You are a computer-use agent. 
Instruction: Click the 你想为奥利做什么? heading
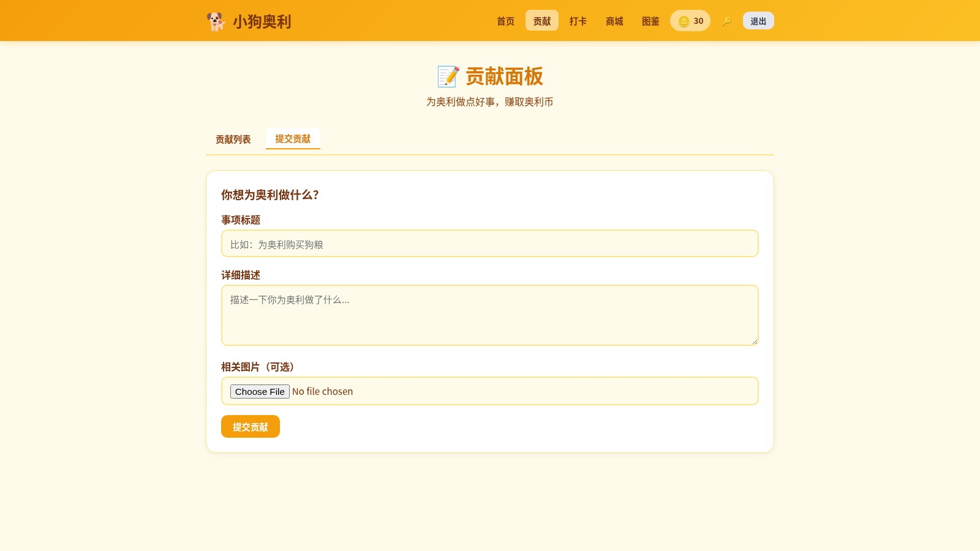click(270, 195)
